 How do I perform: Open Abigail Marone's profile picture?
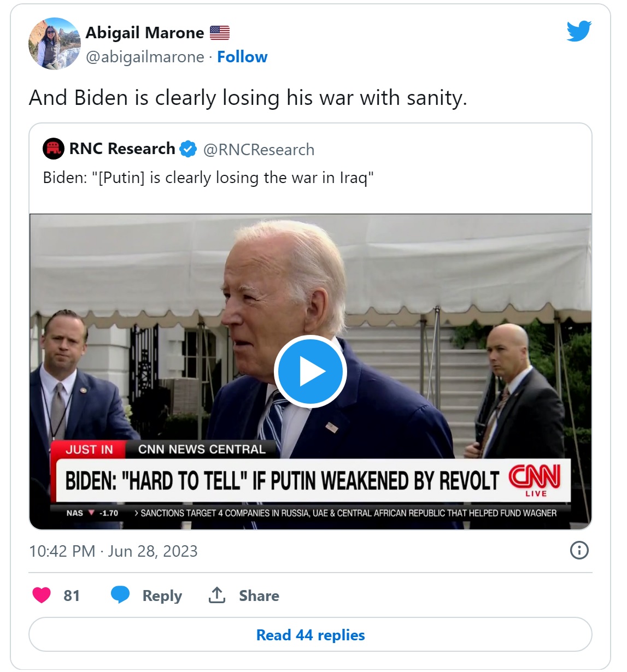coord(55,44)
